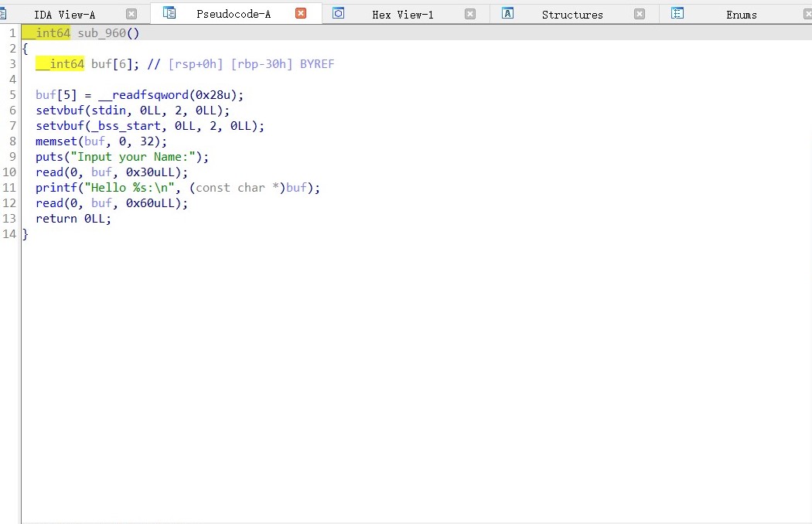Open the Enums tab
Image resolution: width=812 pixels, height=524 pixels.
click(741, 15)
